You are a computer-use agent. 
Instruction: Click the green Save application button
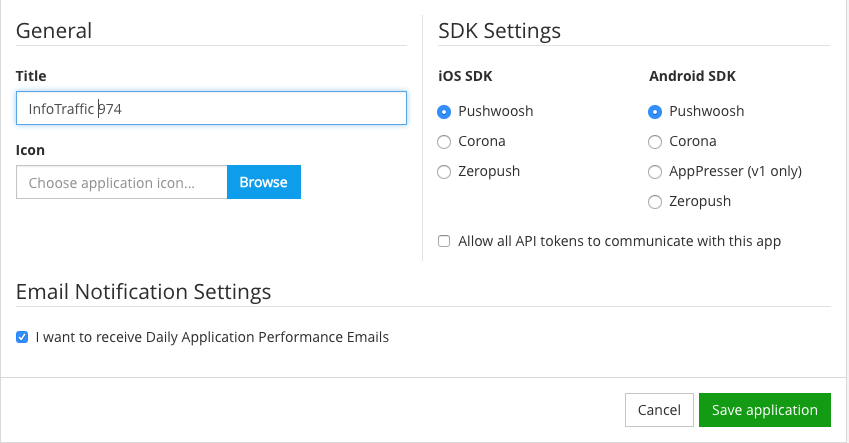click(x=765, y=410)
